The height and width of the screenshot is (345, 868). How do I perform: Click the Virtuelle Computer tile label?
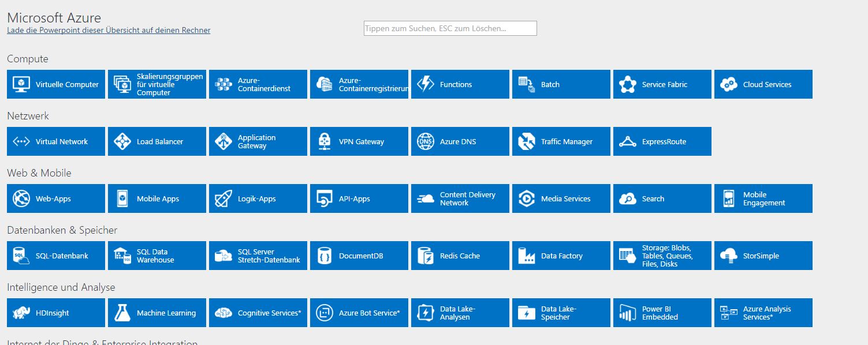coord(67,84)
